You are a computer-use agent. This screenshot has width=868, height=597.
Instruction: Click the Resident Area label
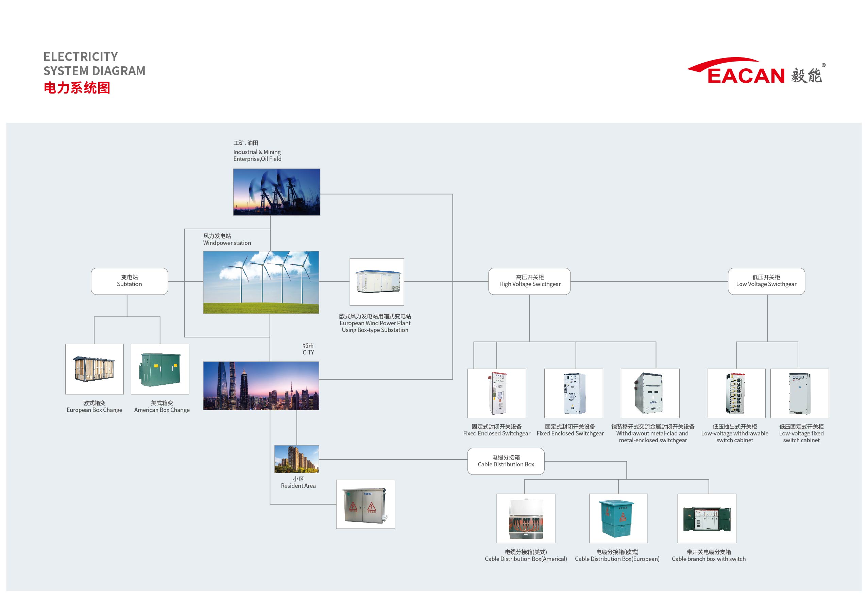tap(298, 486)
